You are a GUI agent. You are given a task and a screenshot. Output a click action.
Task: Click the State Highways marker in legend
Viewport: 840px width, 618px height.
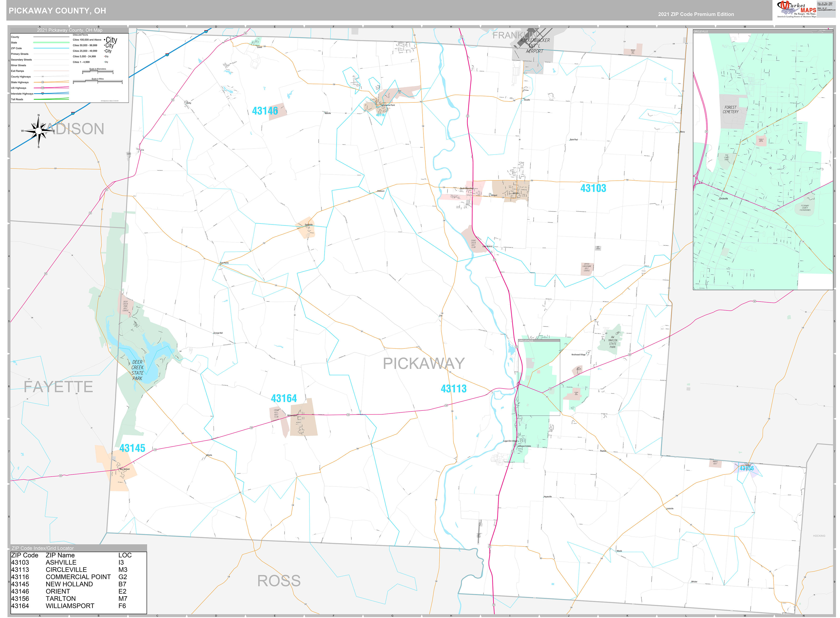click(42, 82)
